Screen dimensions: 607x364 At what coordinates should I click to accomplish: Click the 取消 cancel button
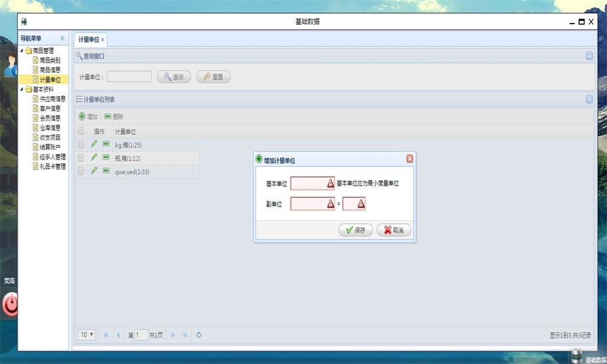click(394, 230)
